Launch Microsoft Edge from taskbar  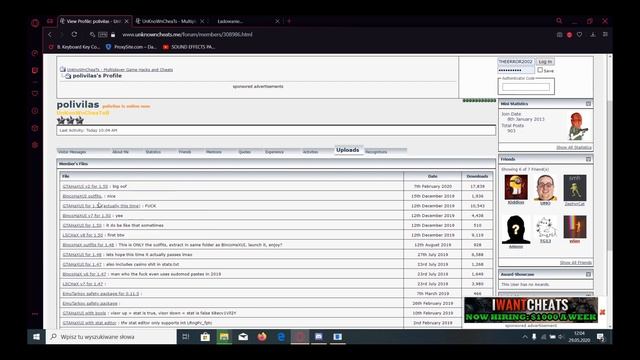(x=281, y=337)
